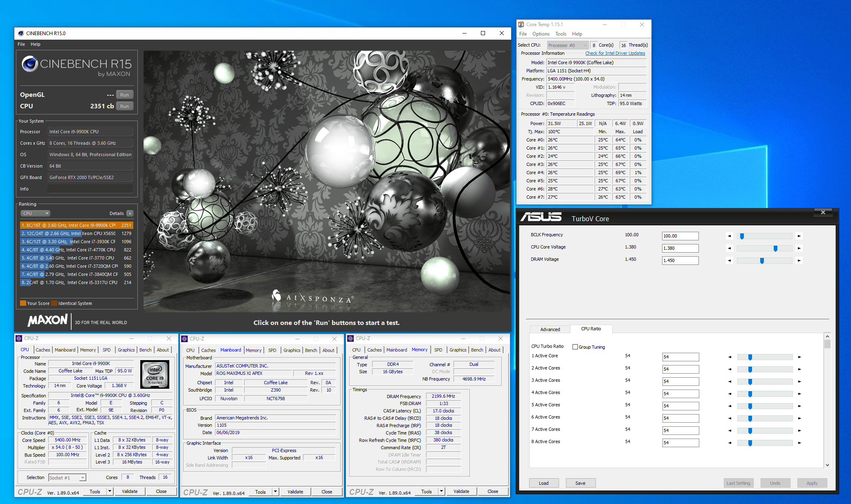Switch to Caches tab in CPU-Z CPU window
The width and height of the screenshot is (851, 504).
click(43, 350)
